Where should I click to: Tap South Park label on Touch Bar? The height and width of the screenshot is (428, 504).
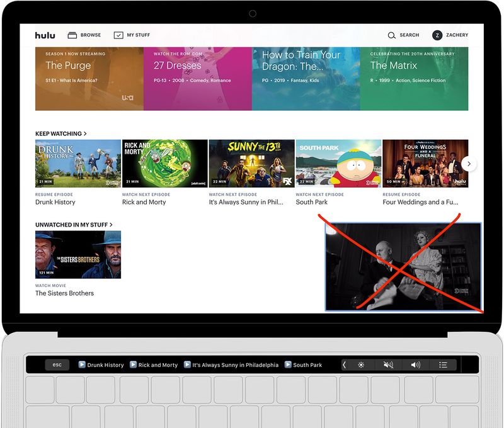[307, 365]
